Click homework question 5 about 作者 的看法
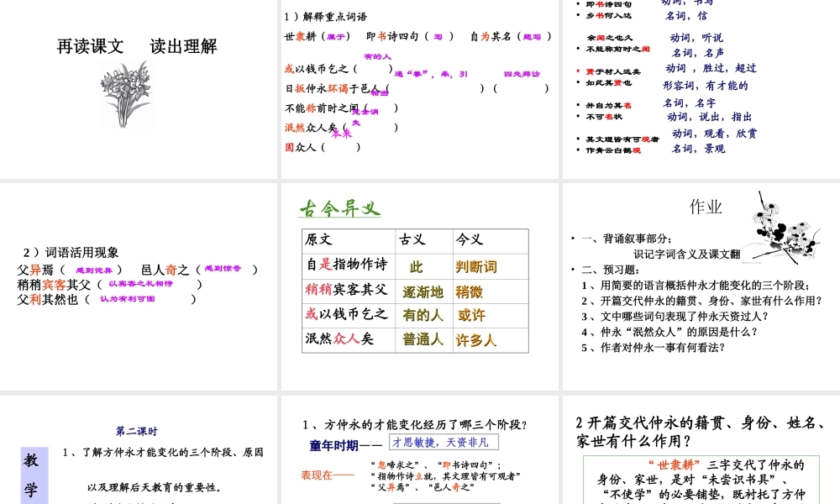 point(653,348)
